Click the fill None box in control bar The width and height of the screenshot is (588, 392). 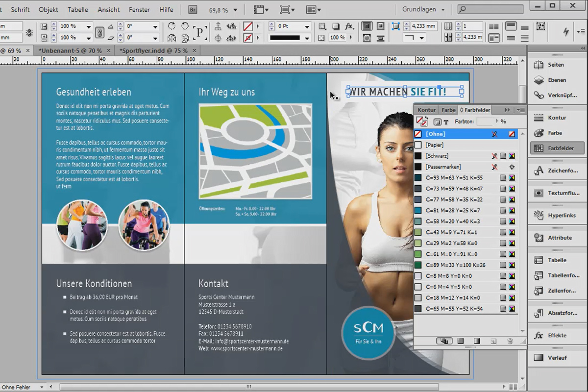[x=248, y=26]
